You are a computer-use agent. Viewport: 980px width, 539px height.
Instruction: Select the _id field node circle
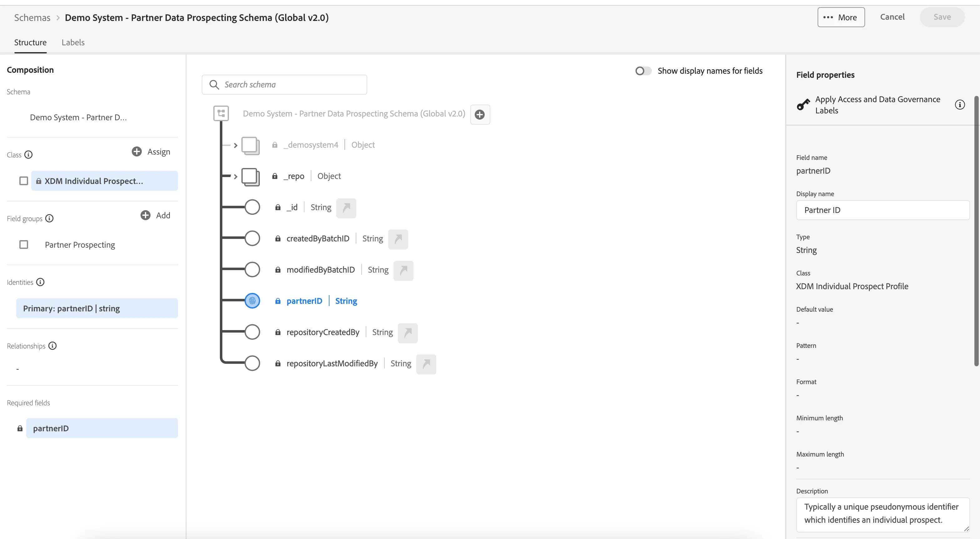tap(252, 207)
